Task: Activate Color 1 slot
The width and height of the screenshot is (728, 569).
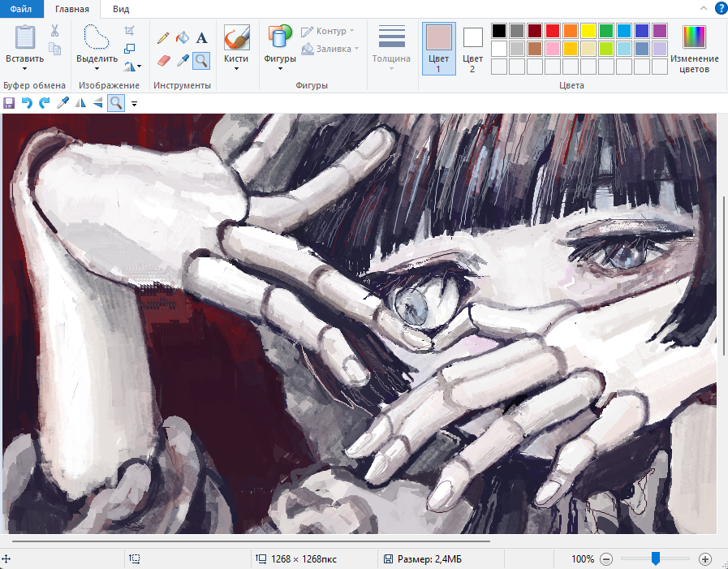Action: (x=438, y=49)
